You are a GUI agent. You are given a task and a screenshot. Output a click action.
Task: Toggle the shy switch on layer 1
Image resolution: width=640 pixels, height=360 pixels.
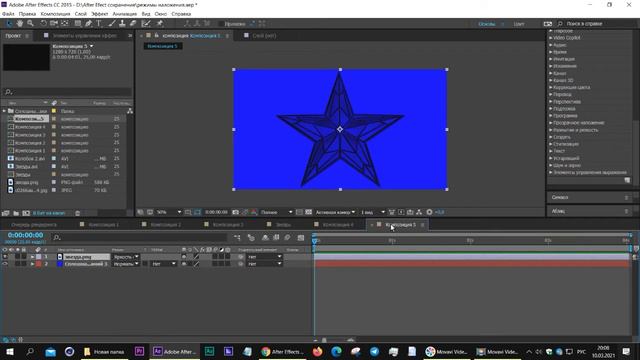(x=184, y=257)
